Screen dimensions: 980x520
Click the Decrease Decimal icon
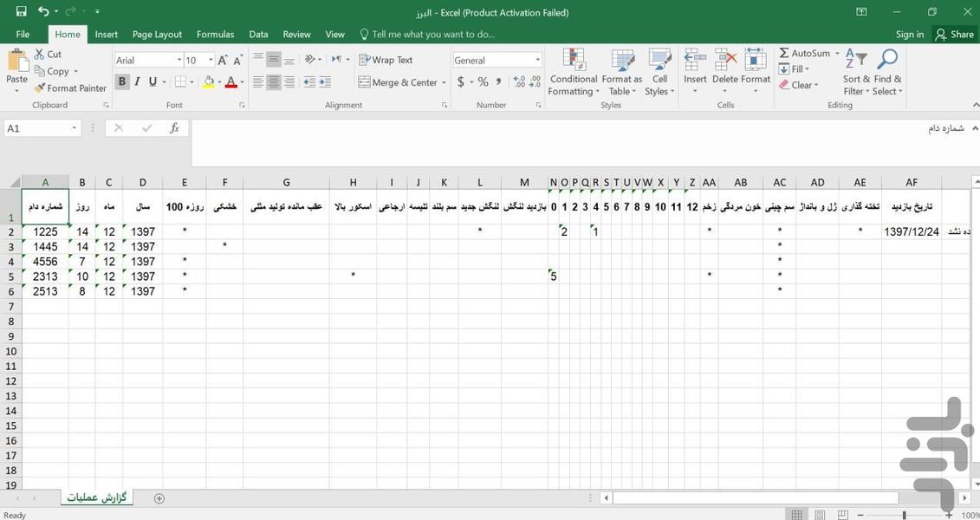pyautogui.click(x=535, y=81)
